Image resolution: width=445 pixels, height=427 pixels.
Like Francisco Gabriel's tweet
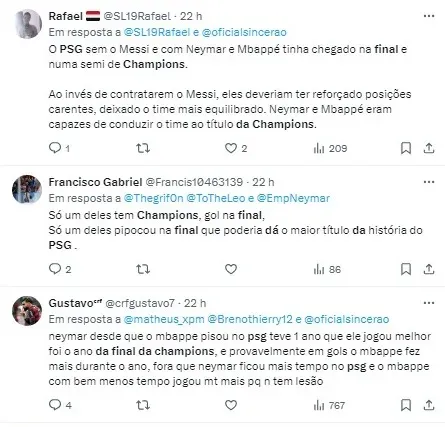click(231, 269)
